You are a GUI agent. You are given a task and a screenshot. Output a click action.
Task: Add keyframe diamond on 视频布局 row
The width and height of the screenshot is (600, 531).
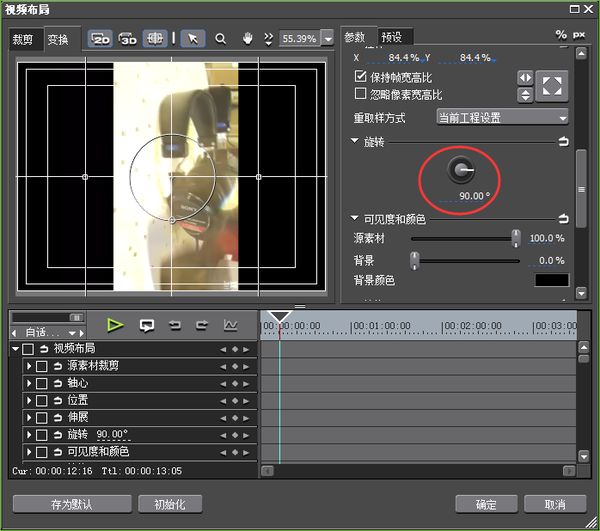[x=235, y=349]
